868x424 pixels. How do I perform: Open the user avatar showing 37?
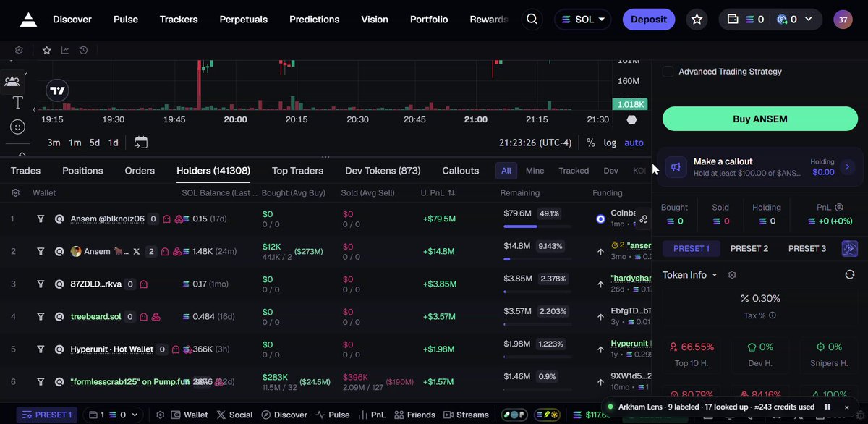pos(843,20)
